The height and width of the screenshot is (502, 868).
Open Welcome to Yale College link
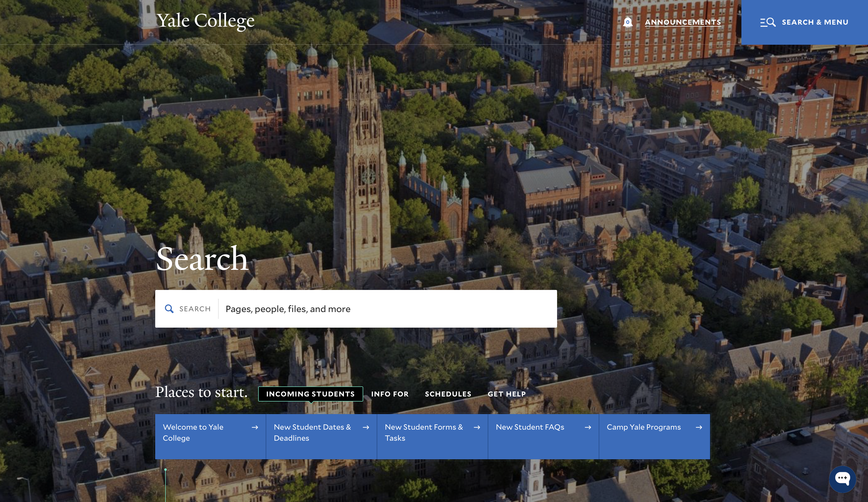193,432
